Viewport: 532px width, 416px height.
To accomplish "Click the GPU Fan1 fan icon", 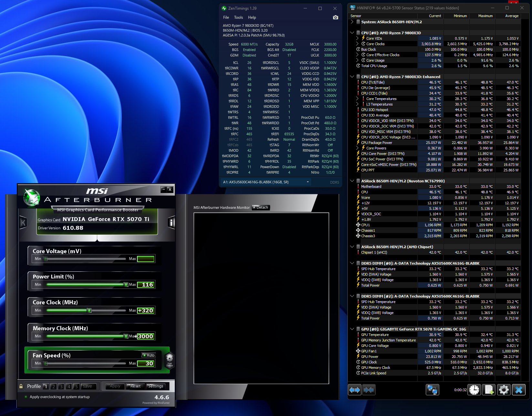I will [x=358, y=351].
